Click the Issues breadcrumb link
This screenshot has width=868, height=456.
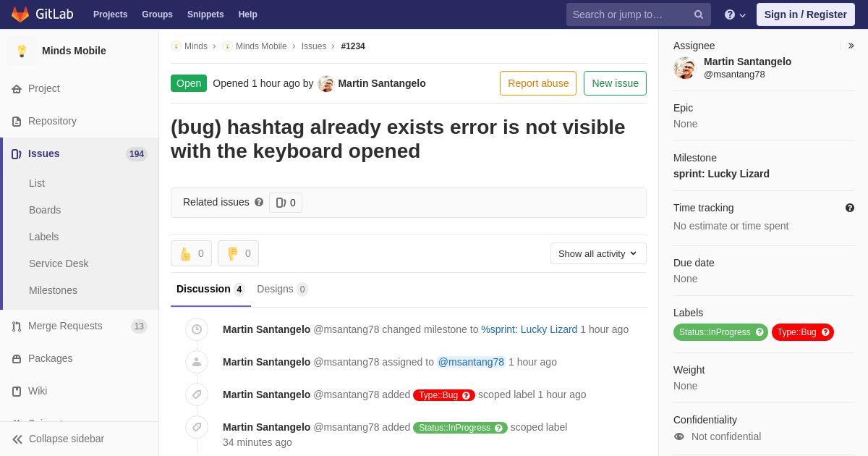coord(314,46)
